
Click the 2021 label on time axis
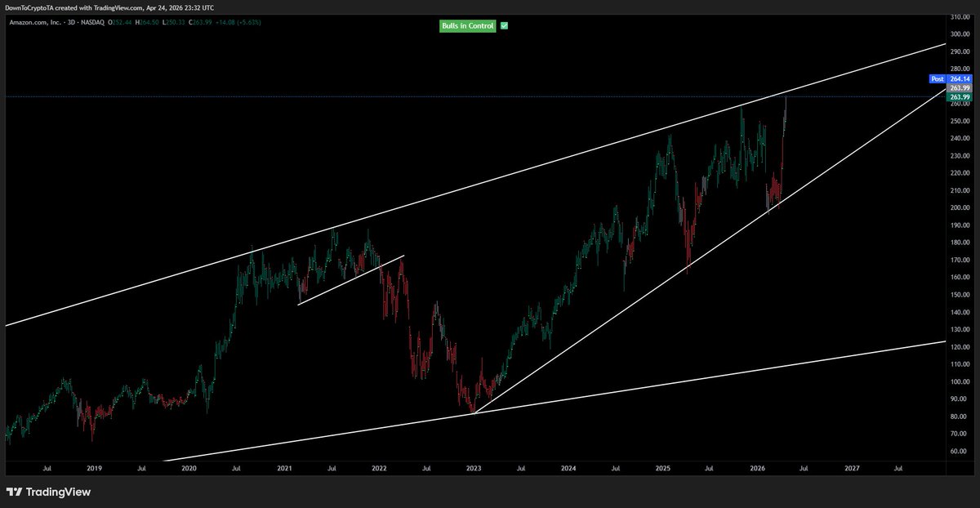(284, 469)
